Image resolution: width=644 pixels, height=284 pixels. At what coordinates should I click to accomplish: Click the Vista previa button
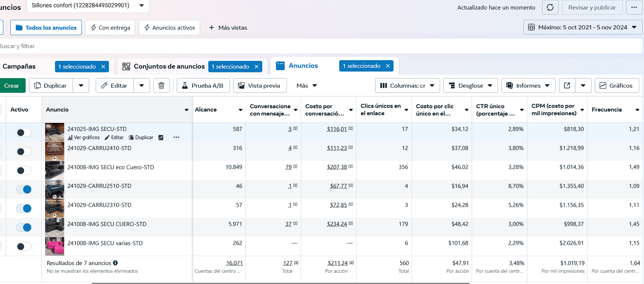pos(260,86)
